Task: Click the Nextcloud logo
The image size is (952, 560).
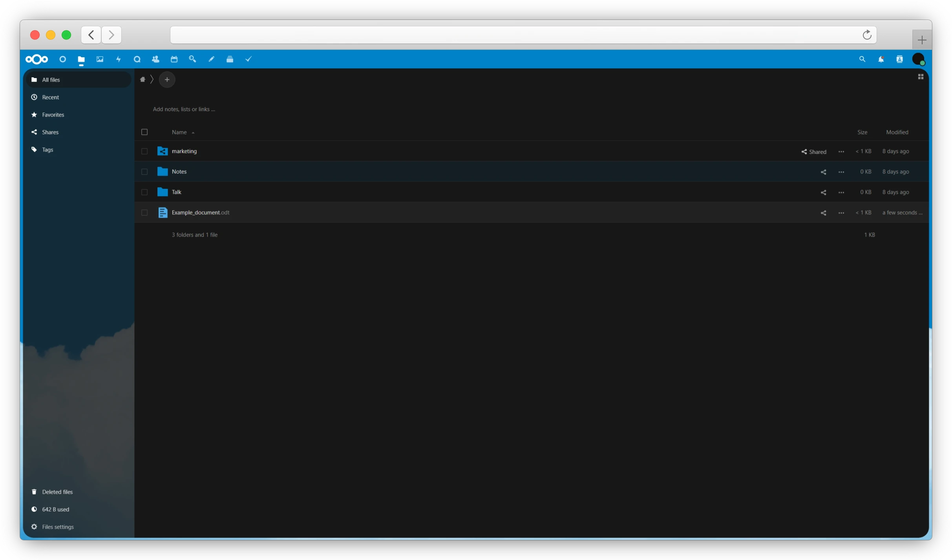Action: (36, 59)
